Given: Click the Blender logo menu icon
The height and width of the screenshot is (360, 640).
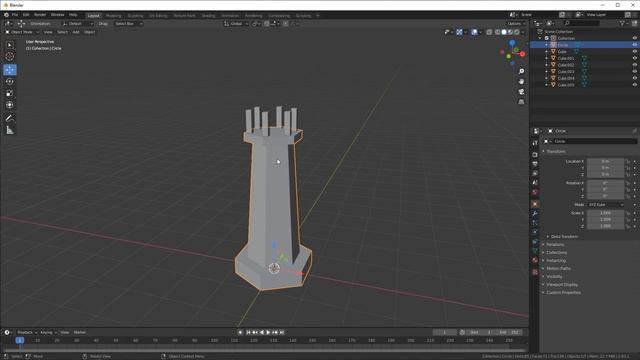Looking at the screenshot, I should [6, 15].
